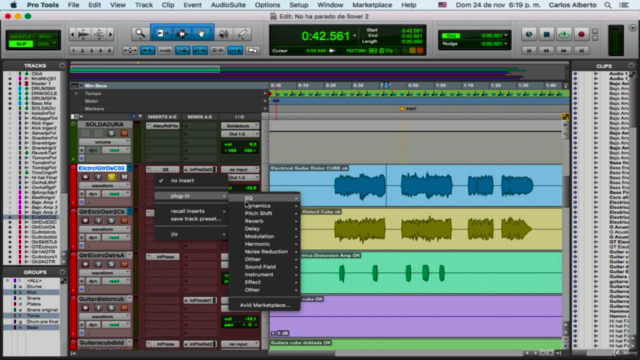The image size is (640, 360).
Task: Choose plug-in in insert menu
Action: pos(192,196)
